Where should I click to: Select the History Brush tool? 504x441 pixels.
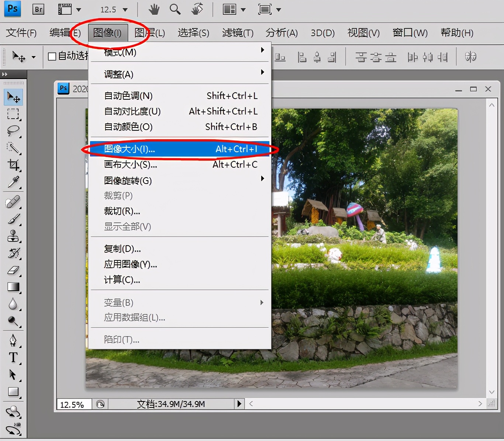click(x=14, y=253)
